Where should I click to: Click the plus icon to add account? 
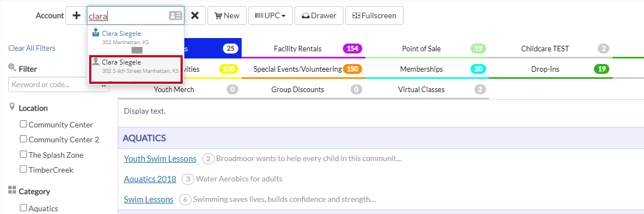click(77, 15)
